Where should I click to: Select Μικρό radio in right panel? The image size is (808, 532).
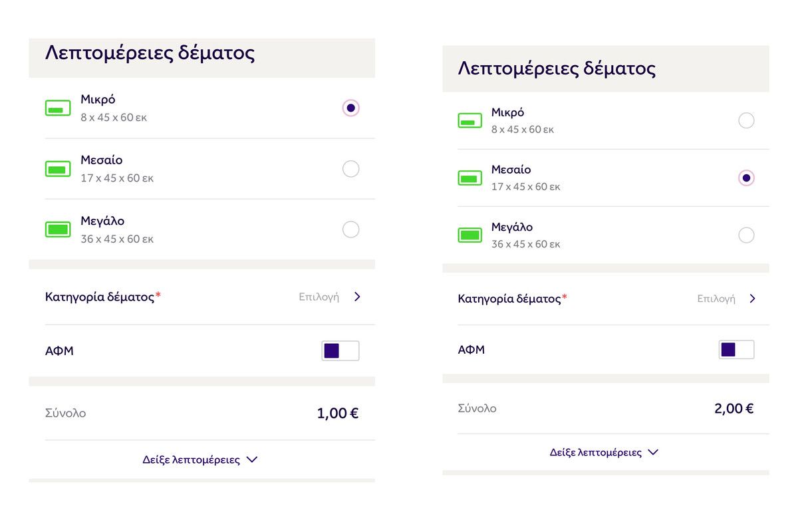746,120
